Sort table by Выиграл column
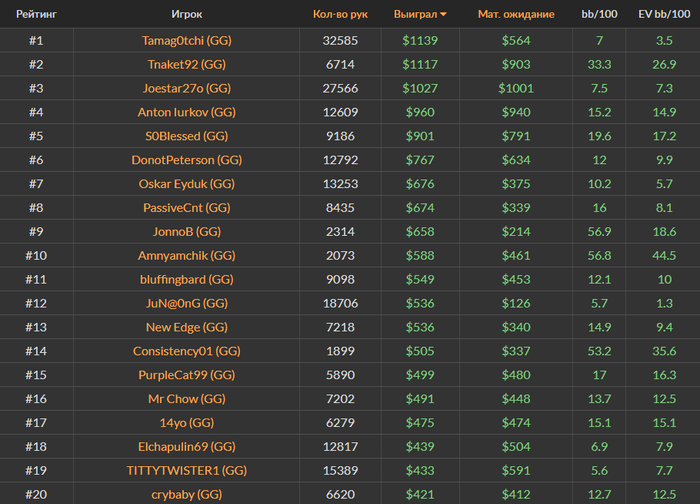Viewport: 700px width, 504px height. (417, 15)
